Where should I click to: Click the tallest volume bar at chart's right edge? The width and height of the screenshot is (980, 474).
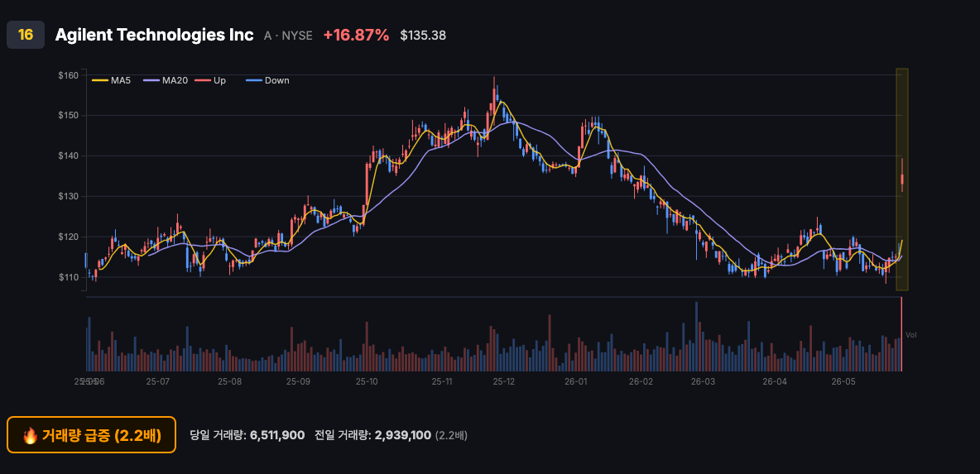pos(902,335)
